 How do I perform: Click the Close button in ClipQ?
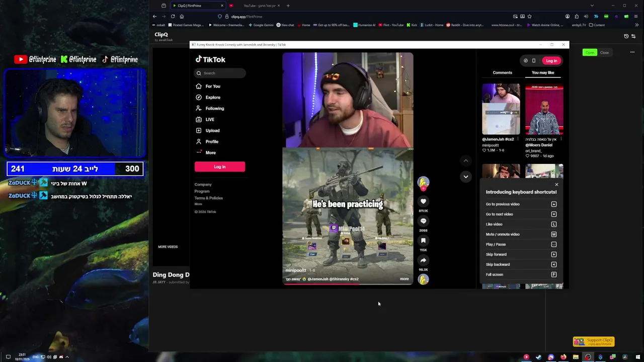coord(604,52)
